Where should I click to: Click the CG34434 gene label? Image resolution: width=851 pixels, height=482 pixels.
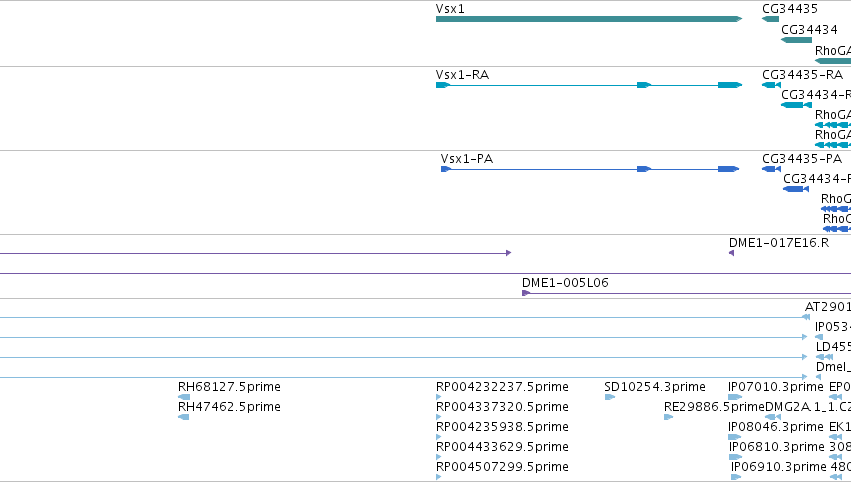809,29
